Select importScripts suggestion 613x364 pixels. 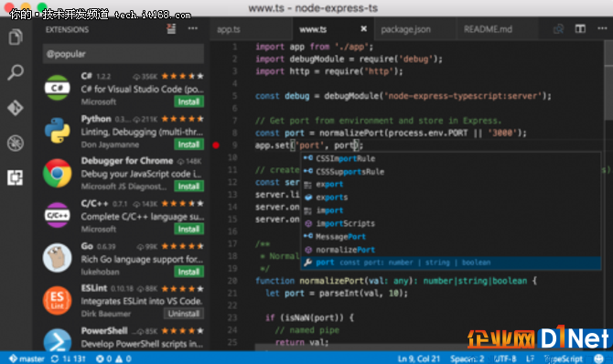coord(451,223)
